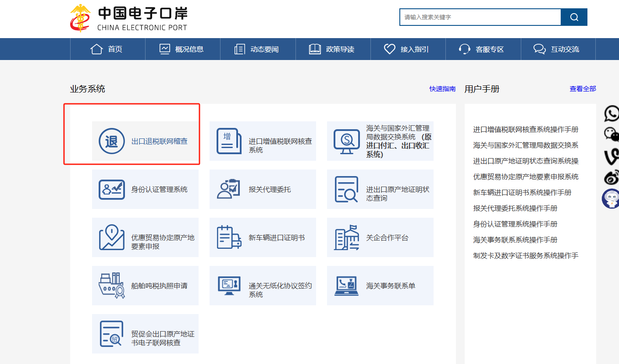Click the heart icon beside 接入指引
Image resolution: width=619 pixels, height=364 pixels.
click(390, 49)
